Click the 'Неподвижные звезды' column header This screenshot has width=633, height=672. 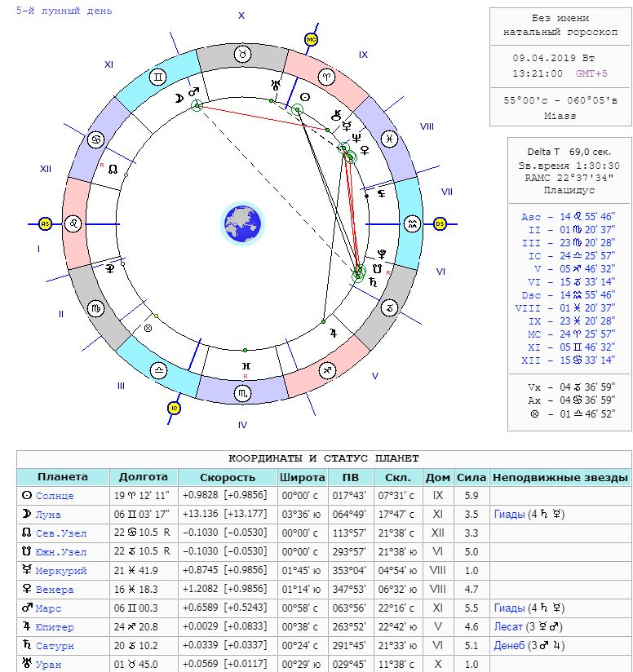[560, 477]
